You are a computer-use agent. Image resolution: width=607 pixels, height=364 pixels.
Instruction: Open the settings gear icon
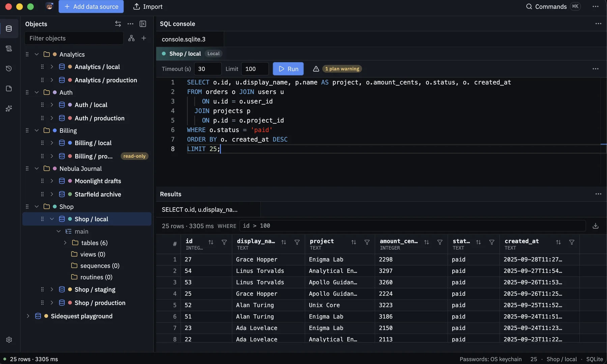(9, 340)
